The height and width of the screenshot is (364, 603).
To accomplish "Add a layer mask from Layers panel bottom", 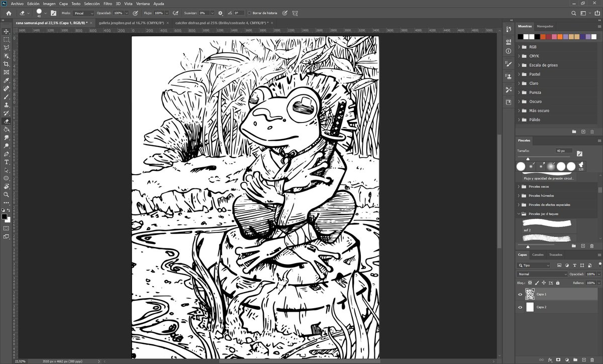I will [x=559, y=360].
